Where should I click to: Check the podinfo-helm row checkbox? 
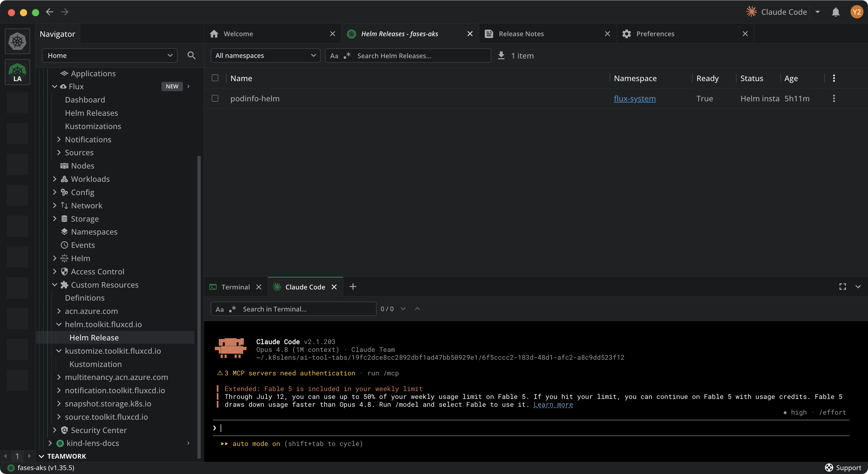[x=215, y=98]
